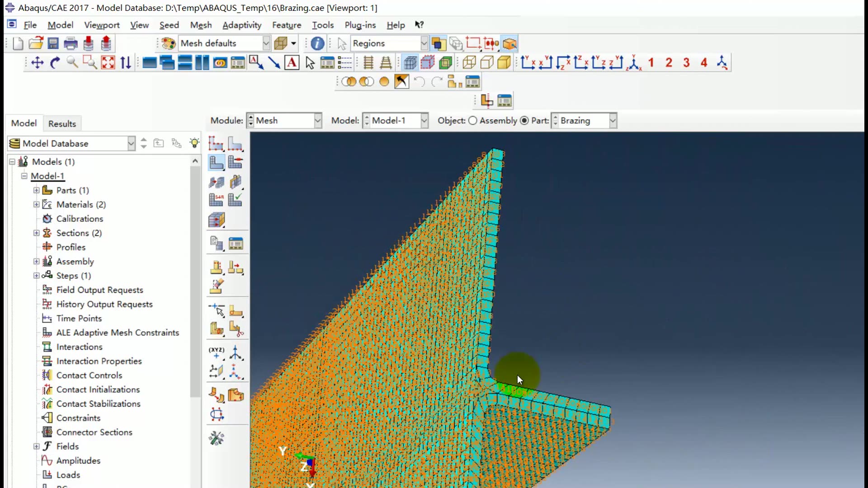Select the Assembly object radio button
The width and height of the screenshot is (868, 488).
[x=472, y=121]
